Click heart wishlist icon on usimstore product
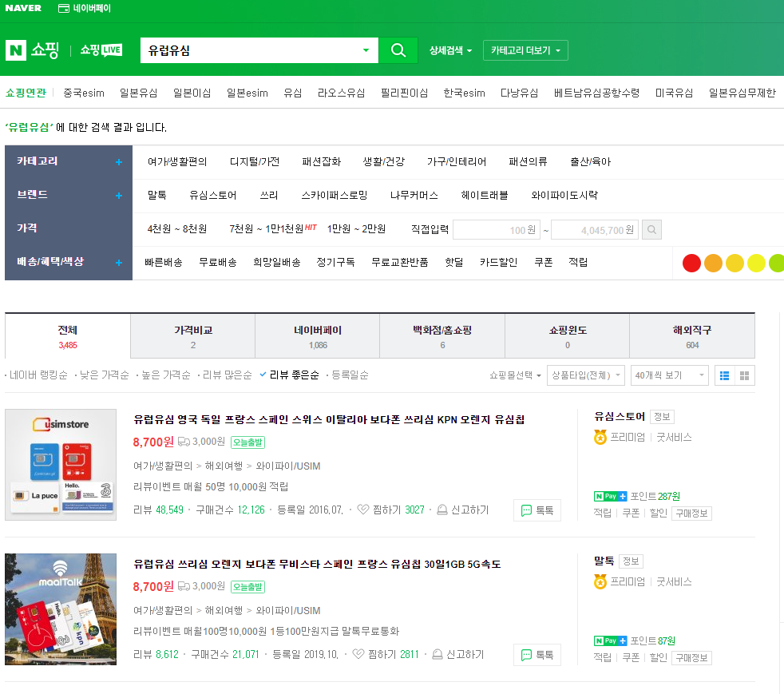The height and width of the screenshot is (694, 784). 363,510
